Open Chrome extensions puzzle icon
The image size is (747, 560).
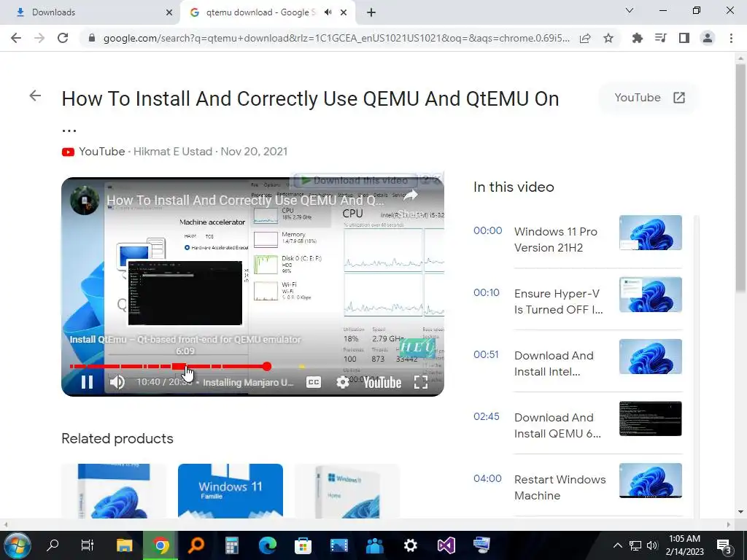(x=638, y=38)
